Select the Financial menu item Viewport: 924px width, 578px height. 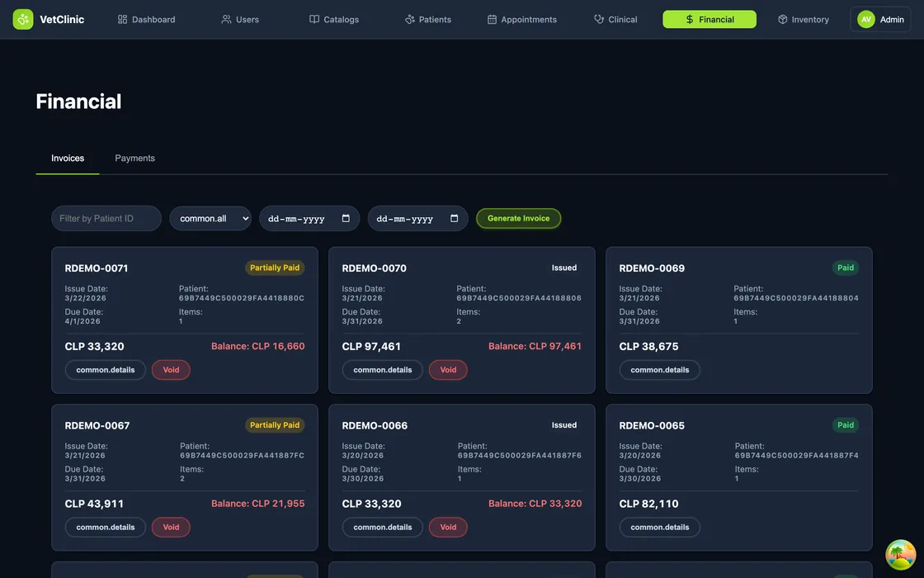click(x=709, y=19)
